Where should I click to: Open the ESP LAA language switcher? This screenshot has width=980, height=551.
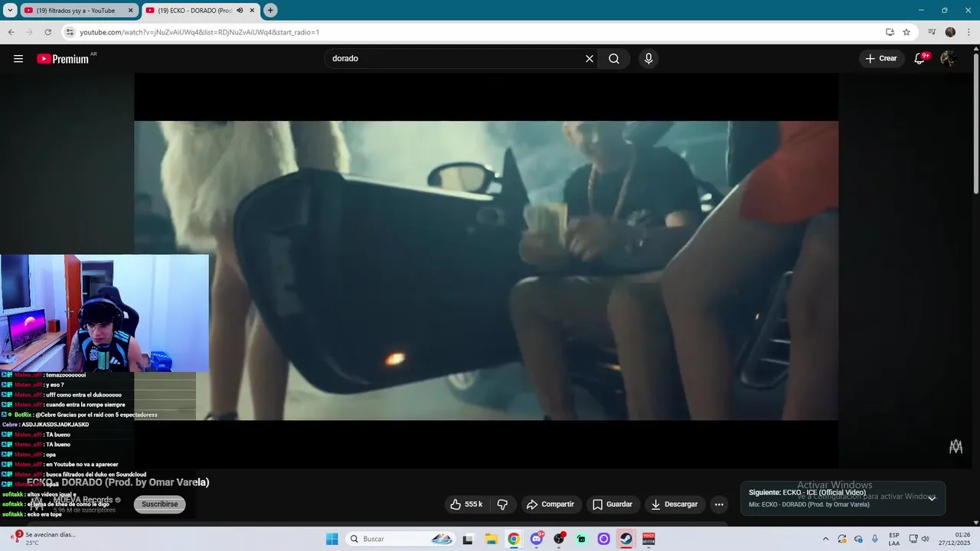click(894, 539)
